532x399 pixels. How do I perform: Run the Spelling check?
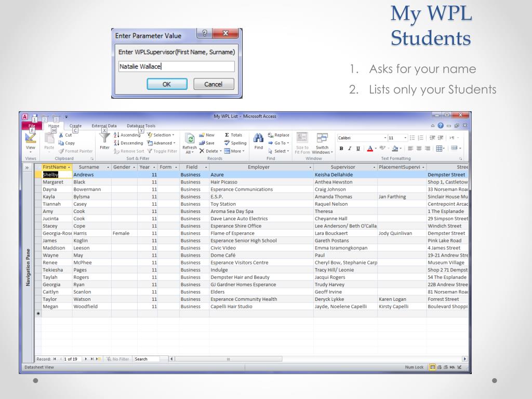235,143
